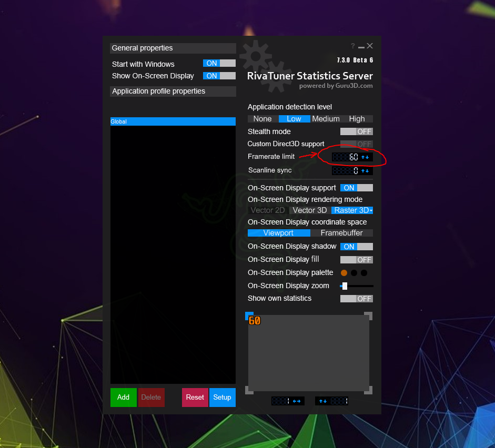Image resolution: width=495 pixels, height=448 pixels.
Task: Click the horizontal OSD position field
Action: click(x=281, y=401)
